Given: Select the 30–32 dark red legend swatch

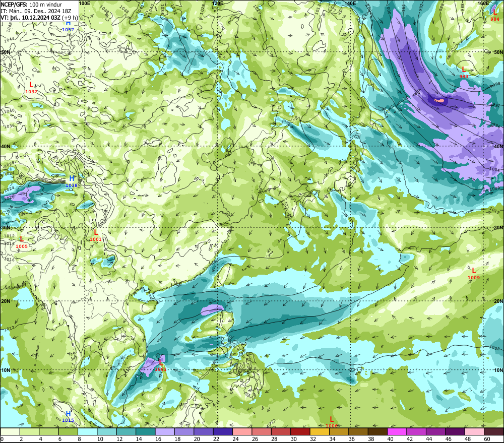Looking at the screenshot, I should tap(300, 431).
